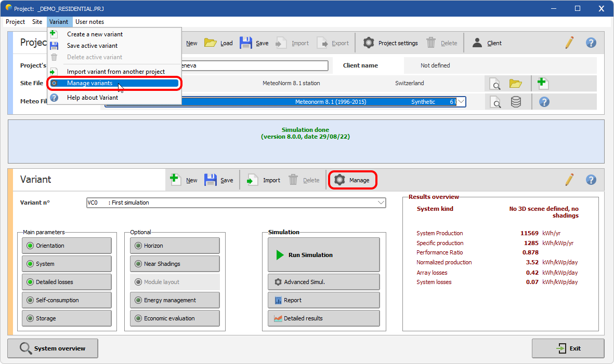Open the Economic evaluation option
This screenshot has height=364, width=614.
[175, 318]
